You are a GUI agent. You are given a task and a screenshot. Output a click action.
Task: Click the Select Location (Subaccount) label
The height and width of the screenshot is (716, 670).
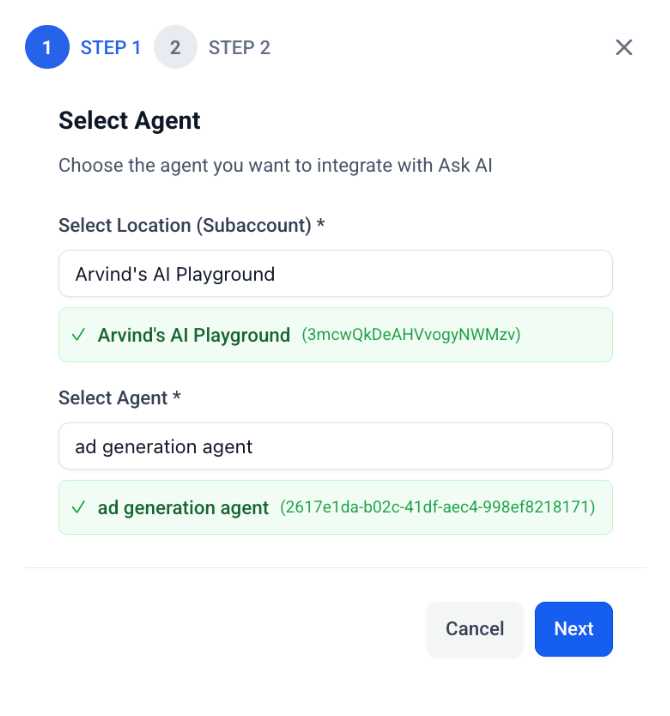tap(185, 226)
